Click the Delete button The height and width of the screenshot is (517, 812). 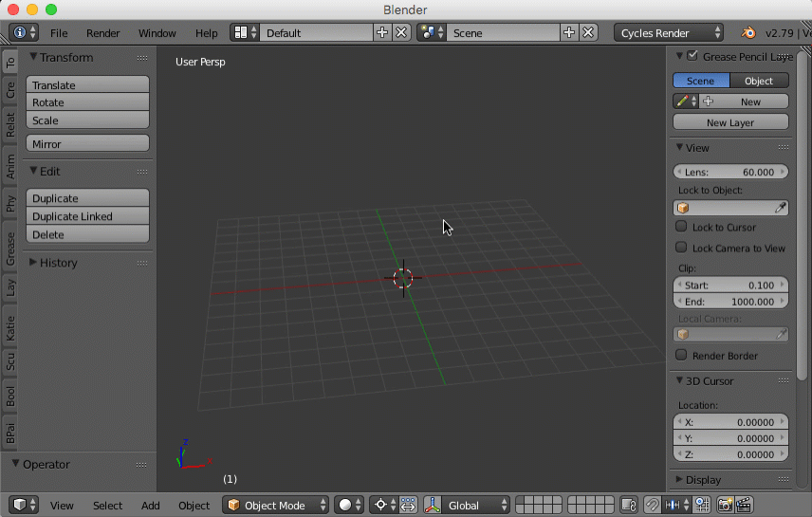click(x=87, y=234)
